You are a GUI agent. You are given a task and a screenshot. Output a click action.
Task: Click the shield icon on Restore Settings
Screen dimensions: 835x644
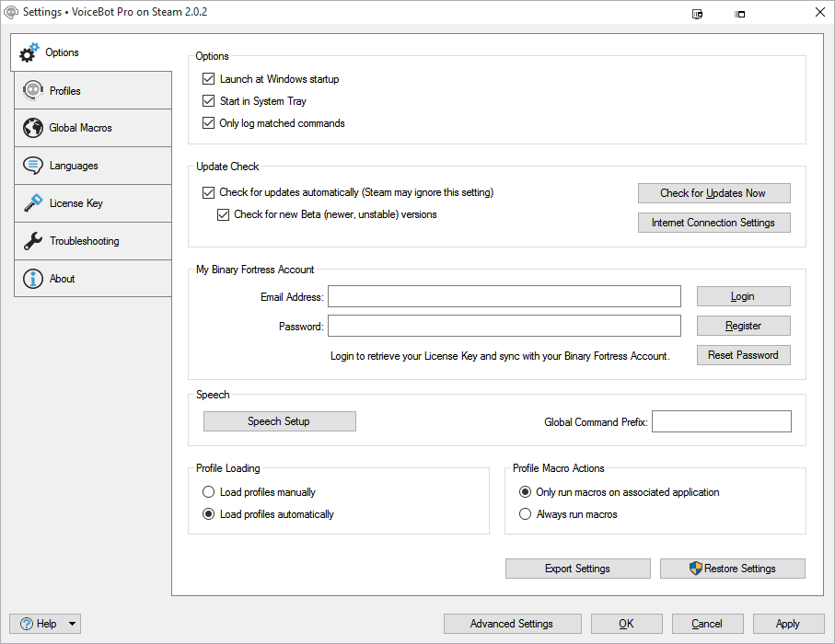[x=696, y=569]
